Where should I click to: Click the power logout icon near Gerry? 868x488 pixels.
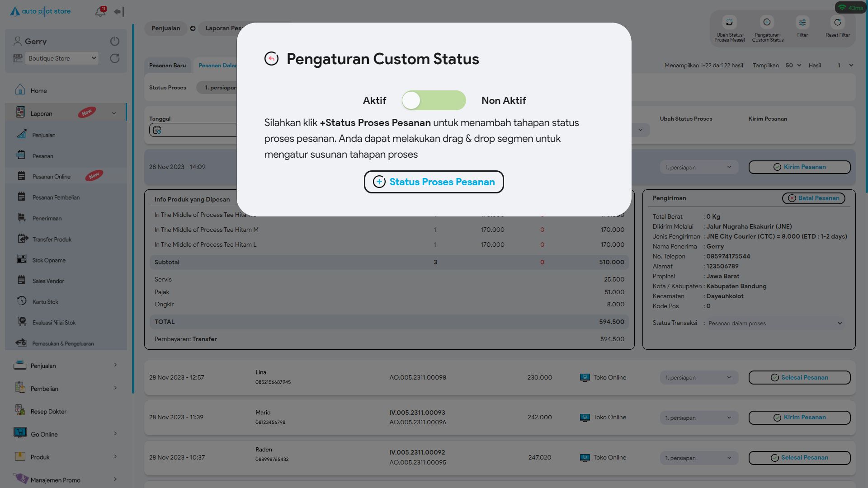pos(115,41)
